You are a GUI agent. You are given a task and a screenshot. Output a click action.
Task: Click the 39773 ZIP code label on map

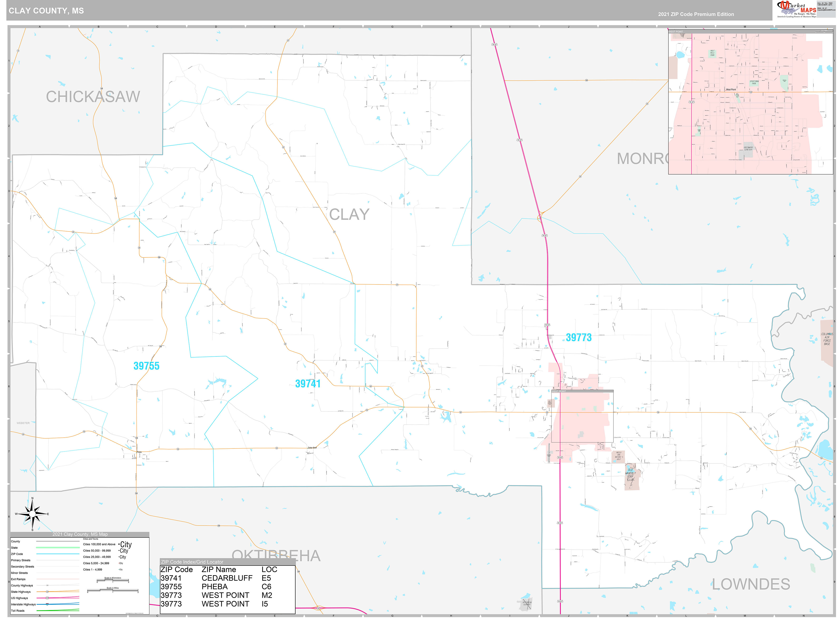[x=578, y=338]
